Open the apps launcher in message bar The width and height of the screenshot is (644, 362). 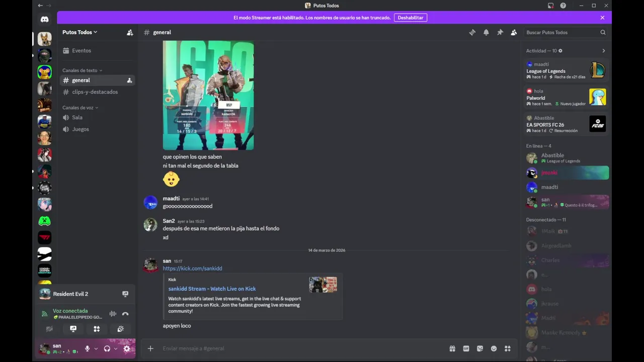(508, 348)
